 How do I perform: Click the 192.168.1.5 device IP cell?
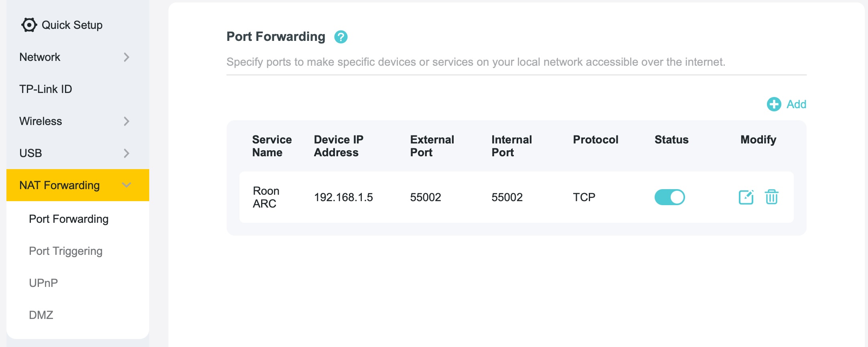343,197
